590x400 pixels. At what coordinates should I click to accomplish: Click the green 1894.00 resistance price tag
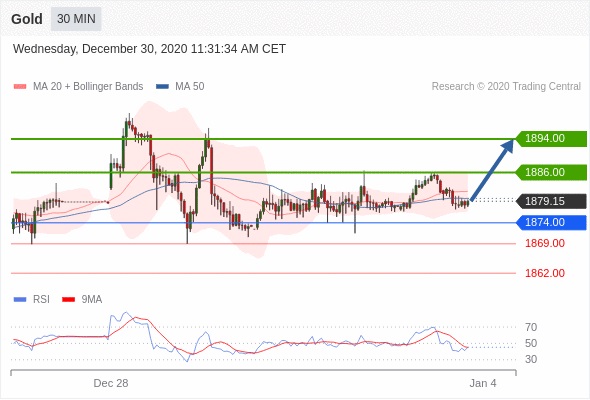(551, 138)
